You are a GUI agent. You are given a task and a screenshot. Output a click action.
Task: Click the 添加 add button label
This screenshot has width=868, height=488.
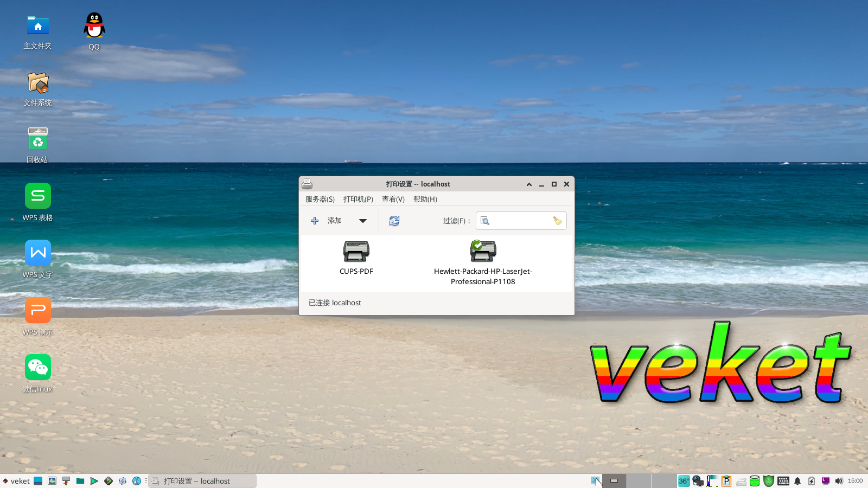(x=335, y=221)
